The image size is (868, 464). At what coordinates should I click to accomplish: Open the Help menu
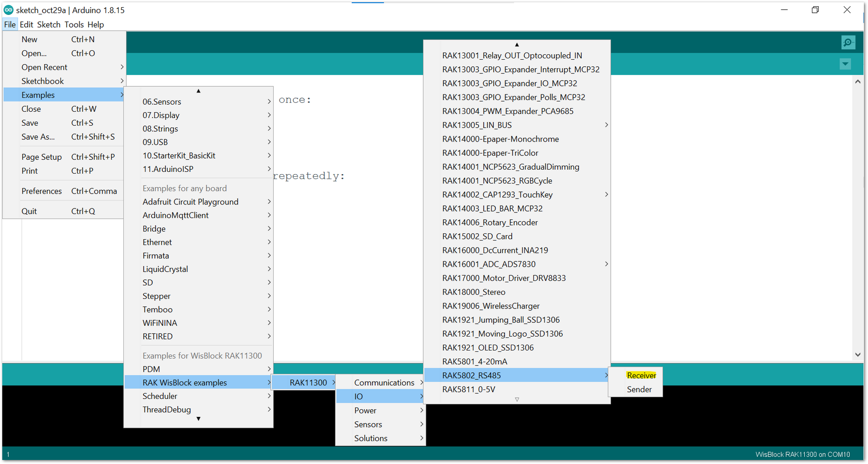click(95, 24)
